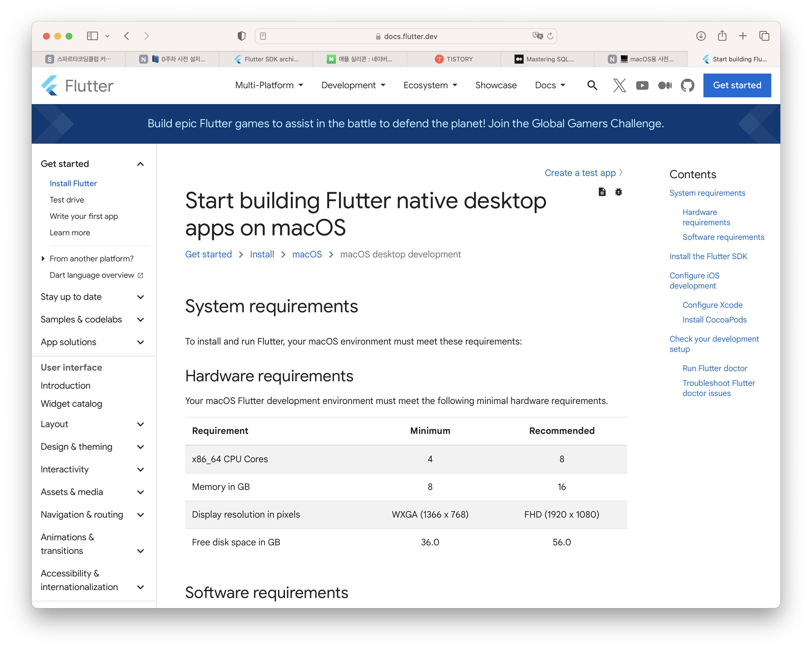Open Flutter's YouTube channel icon

click(642, 85)
